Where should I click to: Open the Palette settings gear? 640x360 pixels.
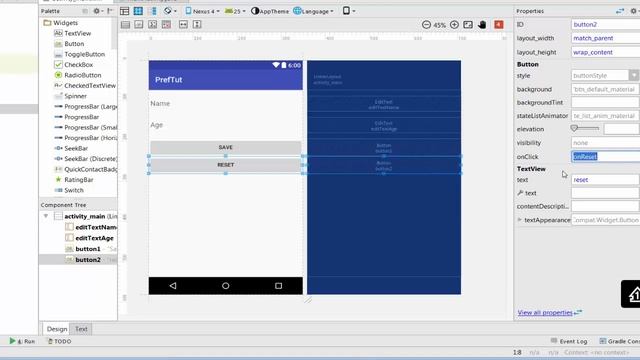[x=97, y=11]
